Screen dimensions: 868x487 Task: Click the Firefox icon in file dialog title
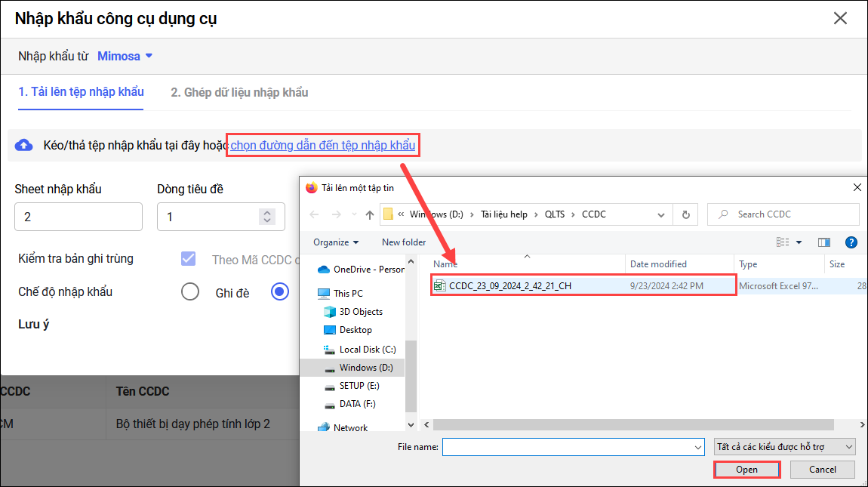tap(312, 188)
